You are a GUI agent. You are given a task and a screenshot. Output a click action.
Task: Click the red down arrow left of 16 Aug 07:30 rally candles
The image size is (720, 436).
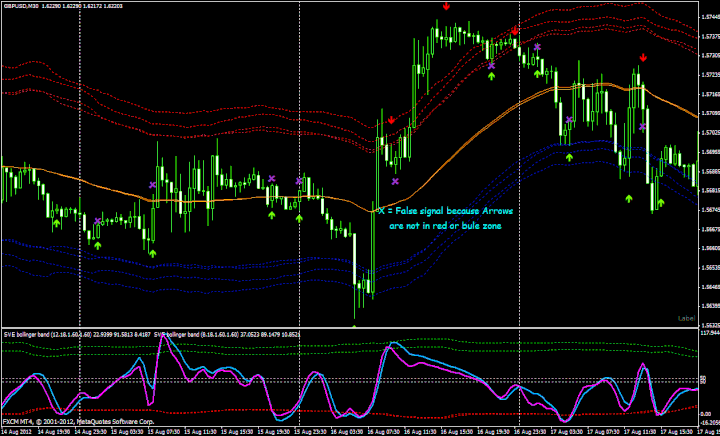click(391, 120)
